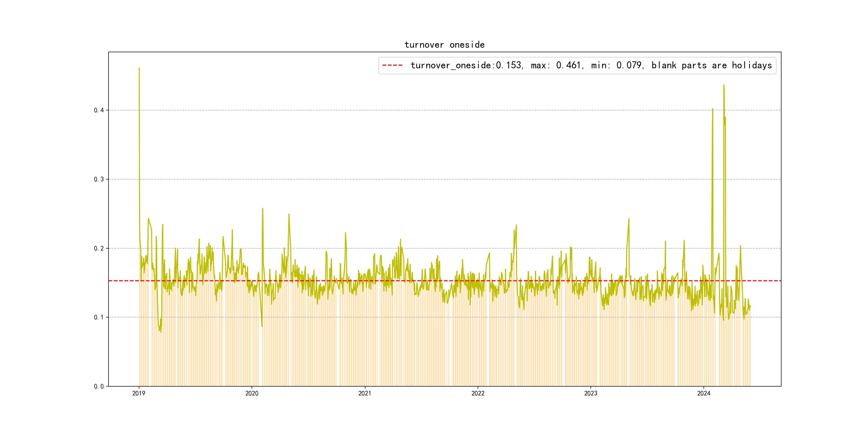Click the 2021 x-axis tick label
The height and width of the screenshot is (434, 868).
pos(365,393)
